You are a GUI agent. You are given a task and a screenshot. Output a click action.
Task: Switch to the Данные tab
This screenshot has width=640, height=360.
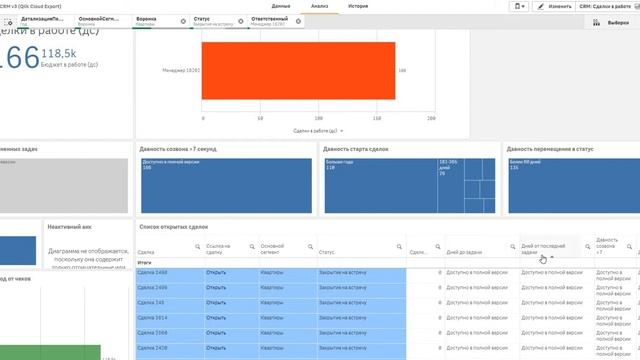[281, 6]
